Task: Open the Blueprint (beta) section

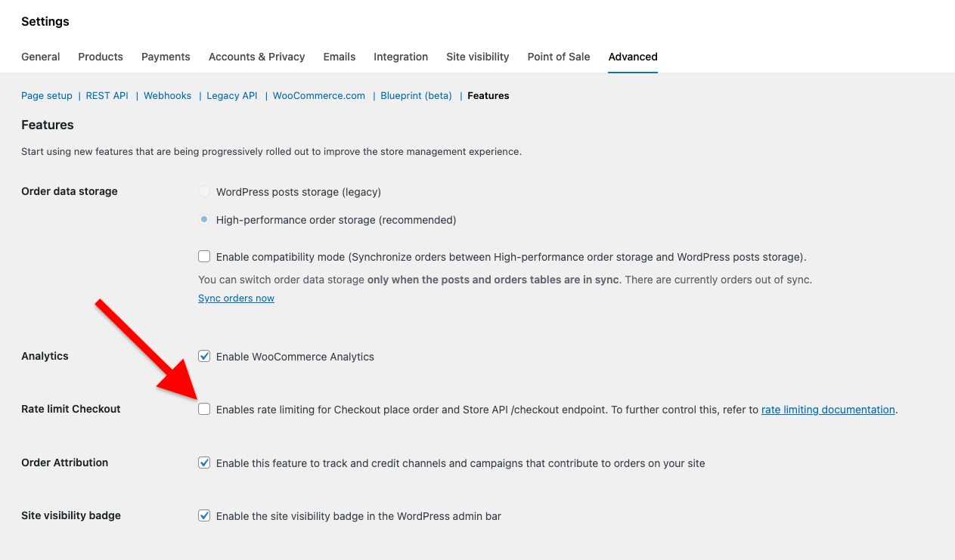Action: [x=416, y=96]
